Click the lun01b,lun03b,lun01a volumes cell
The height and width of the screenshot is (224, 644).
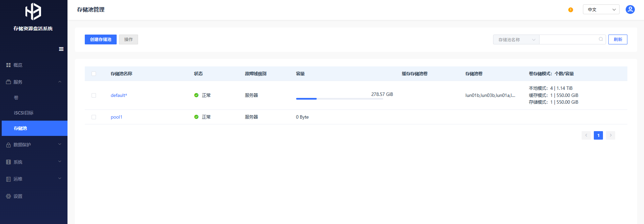pyautogui.click(x=490, y=95)
